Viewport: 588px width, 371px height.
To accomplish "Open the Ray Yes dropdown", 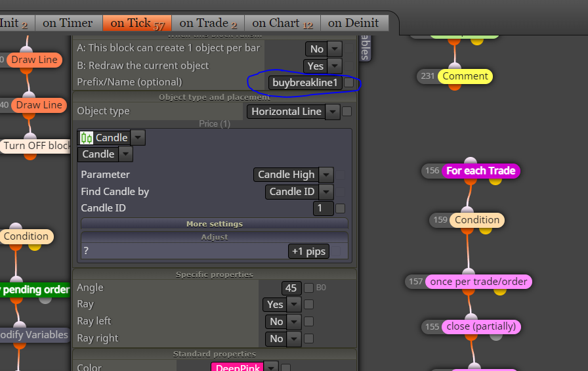I will 294,304.
